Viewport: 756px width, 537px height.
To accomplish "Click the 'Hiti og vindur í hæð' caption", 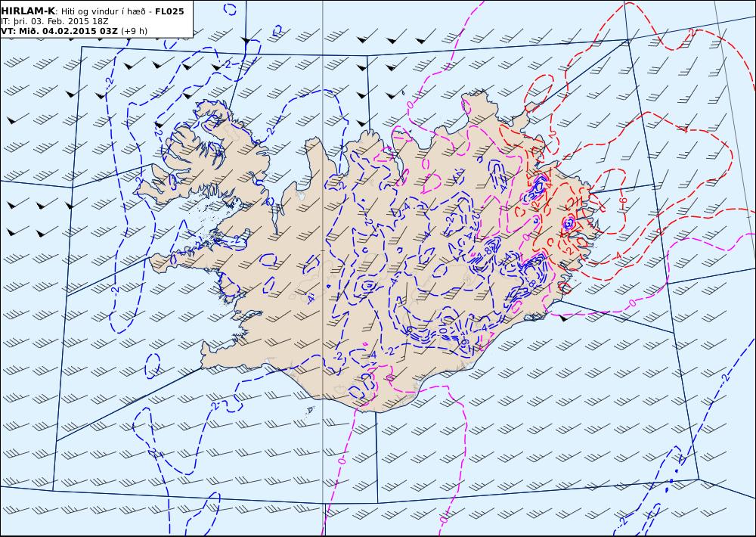I will tap(103, 11).
